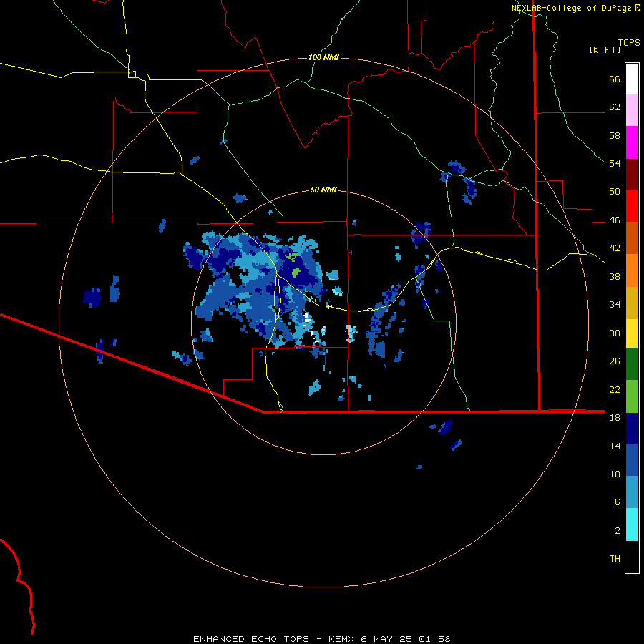Click the gold legend swatch

[632, 303]
